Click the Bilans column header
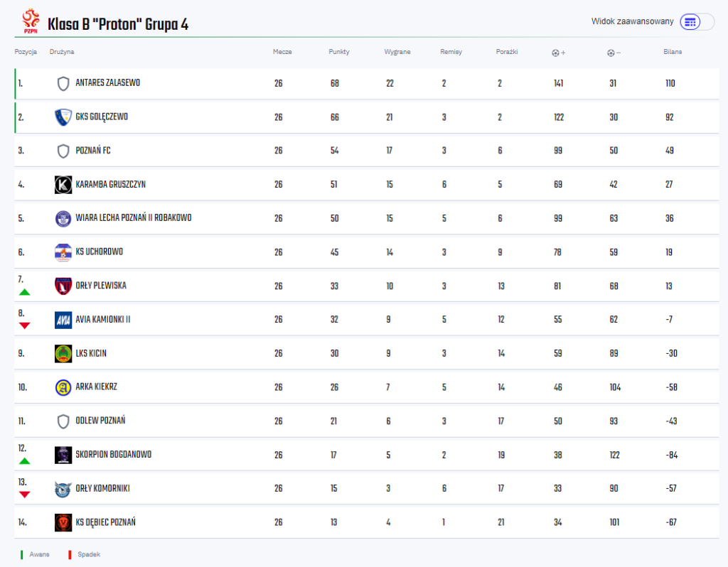Viewport: 728px width, 567px height. [x=673, y=52]
